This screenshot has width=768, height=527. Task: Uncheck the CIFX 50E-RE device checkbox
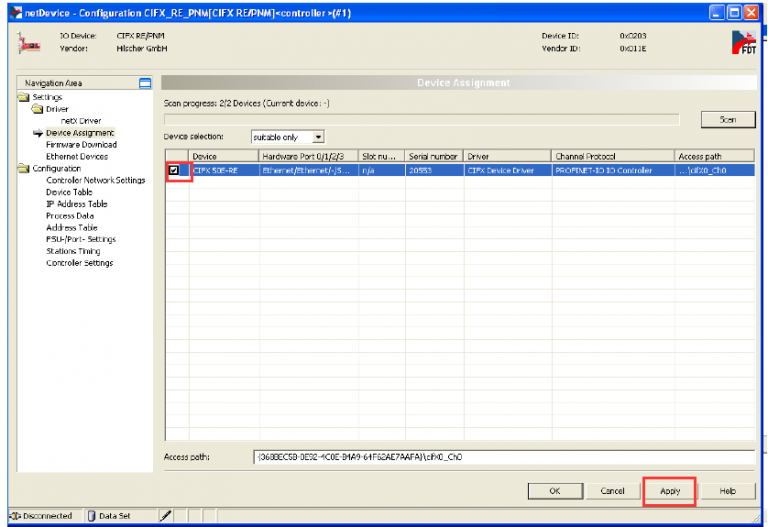[175, 171]
